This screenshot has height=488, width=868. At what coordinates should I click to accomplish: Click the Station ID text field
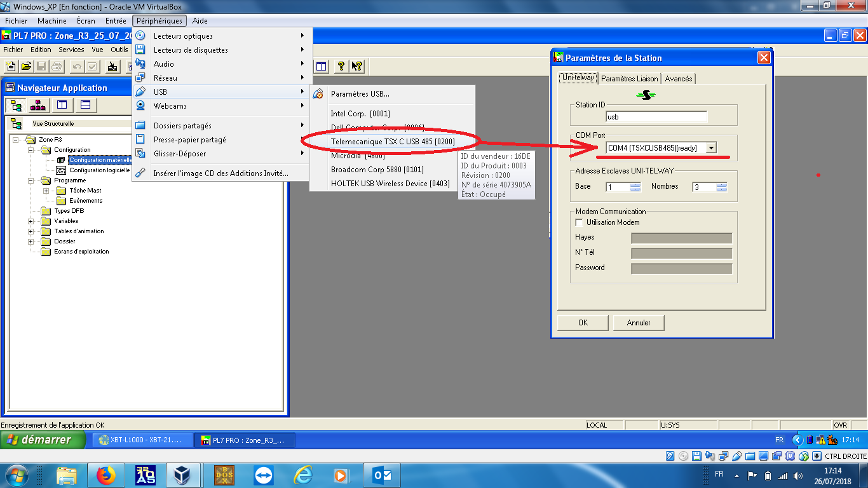pyautogui.click(x=656, y=117)
